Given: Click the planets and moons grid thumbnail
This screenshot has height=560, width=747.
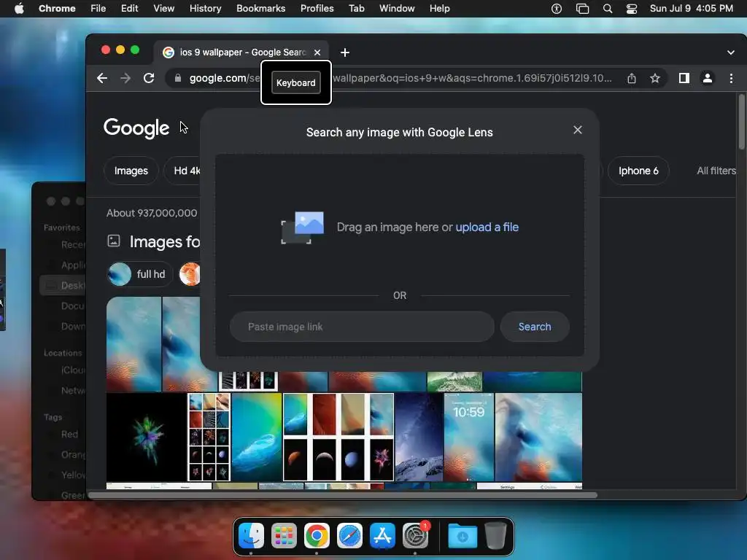Looking at the screenshot, I should (338, 437).
